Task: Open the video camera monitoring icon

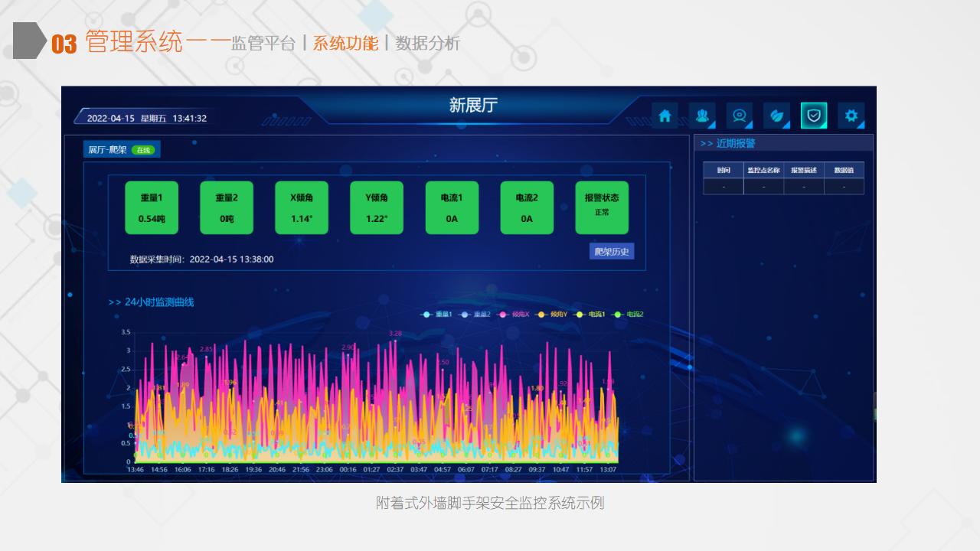Action: pos(739,116)
